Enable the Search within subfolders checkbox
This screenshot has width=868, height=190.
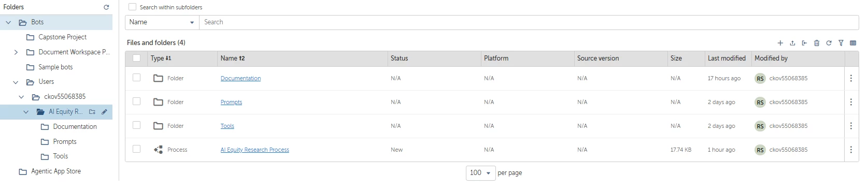[133, 7]
